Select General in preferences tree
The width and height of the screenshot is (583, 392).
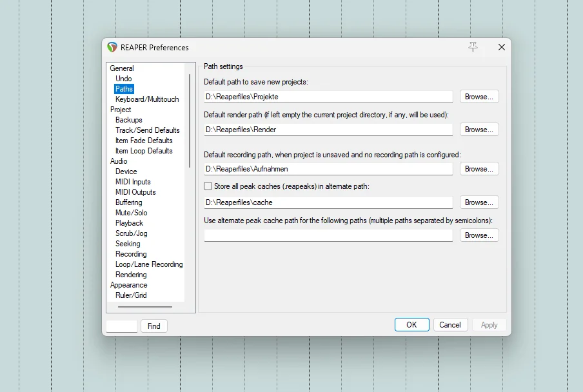click(x=122, y=68)
